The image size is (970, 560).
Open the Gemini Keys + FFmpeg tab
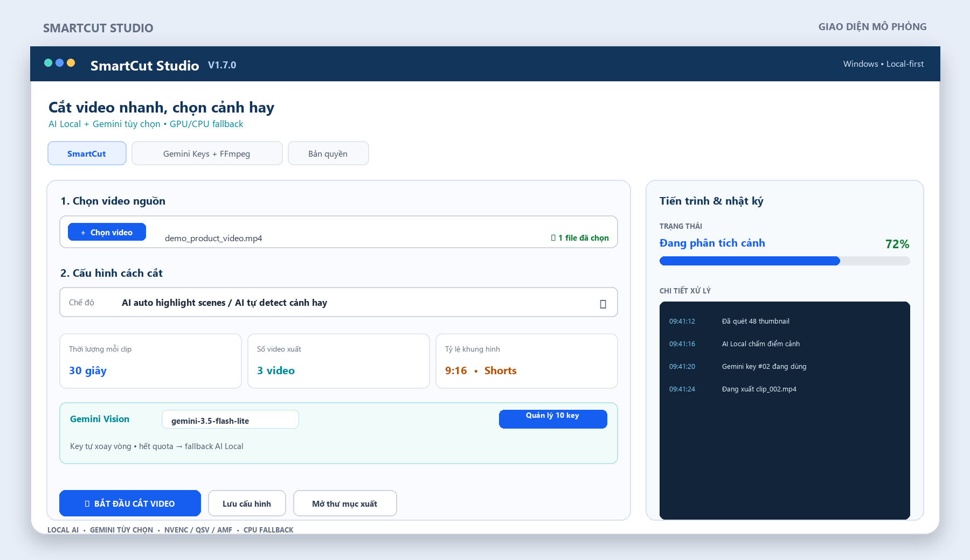207,153
